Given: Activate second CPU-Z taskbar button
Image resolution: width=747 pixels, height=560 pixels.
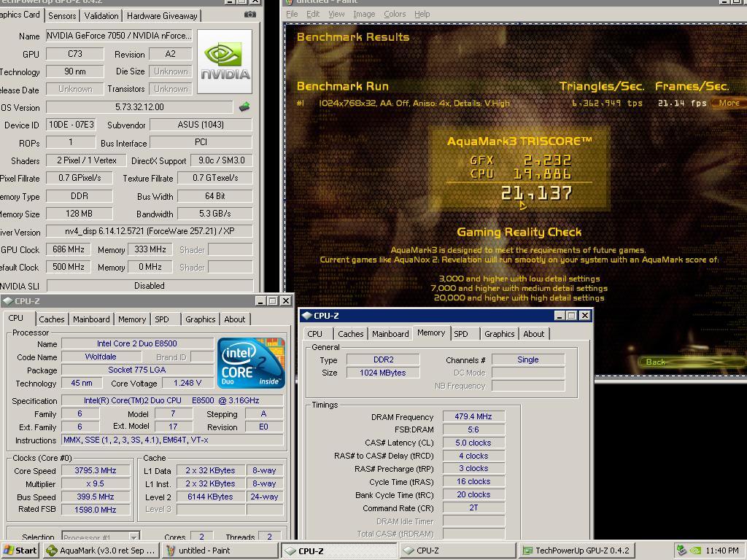Looking at the screenshot, I should (457, 551).
